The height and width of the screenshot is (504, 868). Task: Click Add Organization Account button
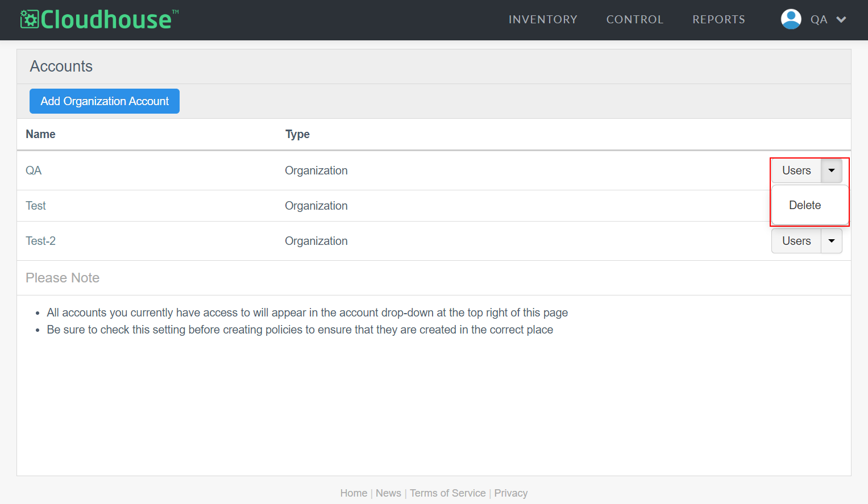tap(105, 101)
